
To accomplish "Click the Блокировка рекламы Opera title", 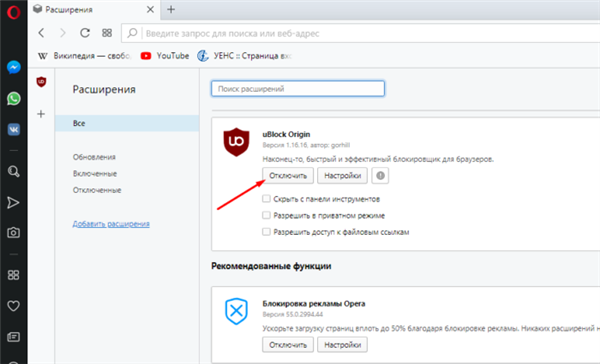I will (x=314, y=304).
